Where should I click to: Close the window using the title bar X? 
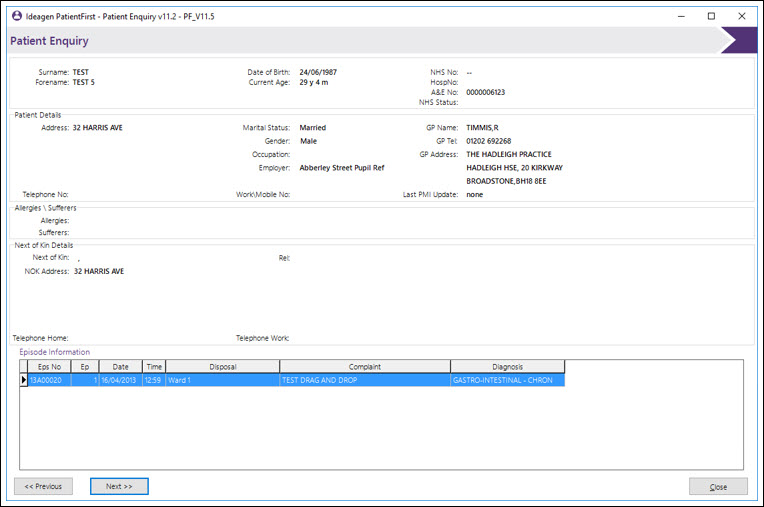click(742, 16)
